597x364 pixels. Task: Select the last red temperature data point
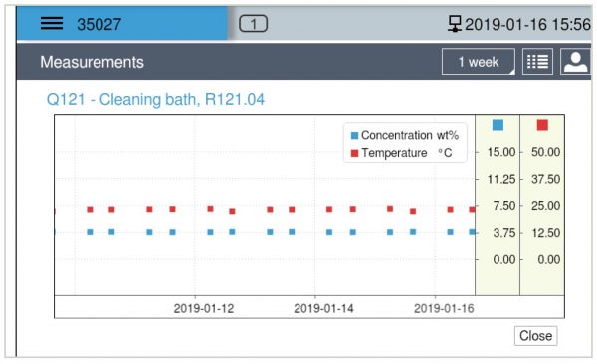(472, 210)
